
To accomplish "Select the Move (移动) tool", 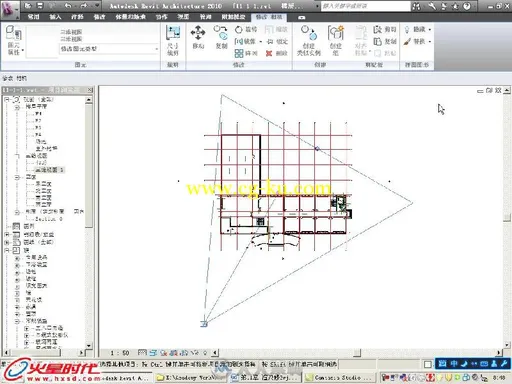I will click(198, 37).
